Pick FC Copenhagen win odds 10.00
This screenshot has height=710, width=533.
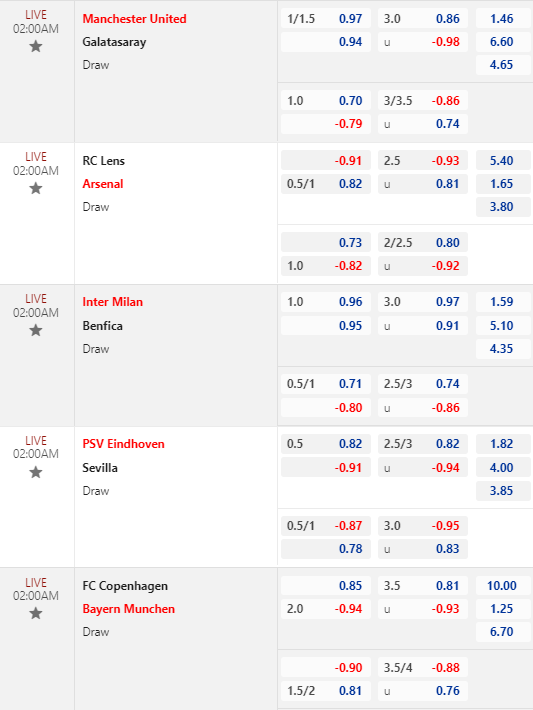pyautogui.click(x=503, y=585)
